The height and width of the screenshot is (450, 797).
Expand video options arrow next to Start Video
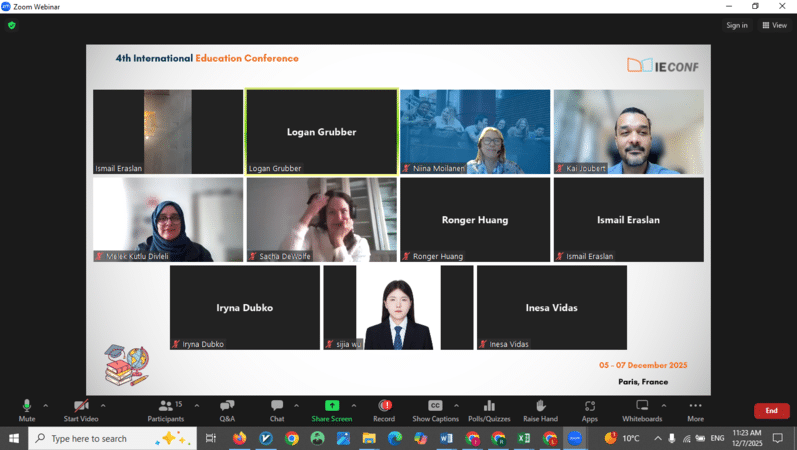coord(103,405)
